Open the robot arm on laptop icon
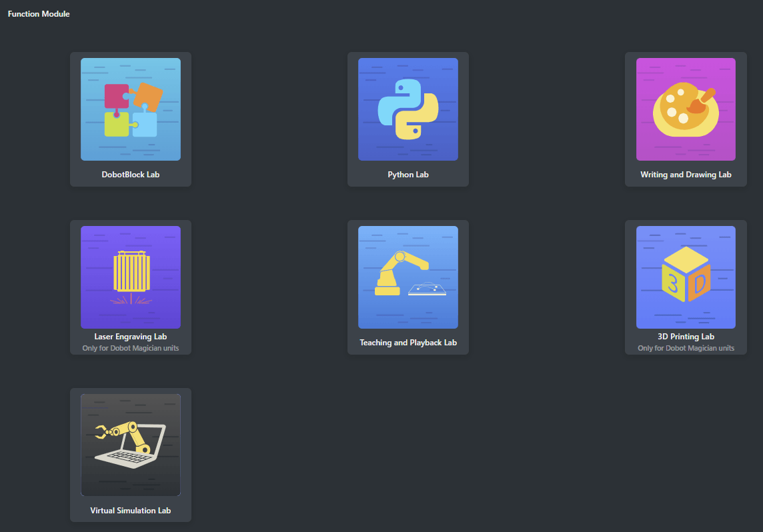 click(130, 445)
